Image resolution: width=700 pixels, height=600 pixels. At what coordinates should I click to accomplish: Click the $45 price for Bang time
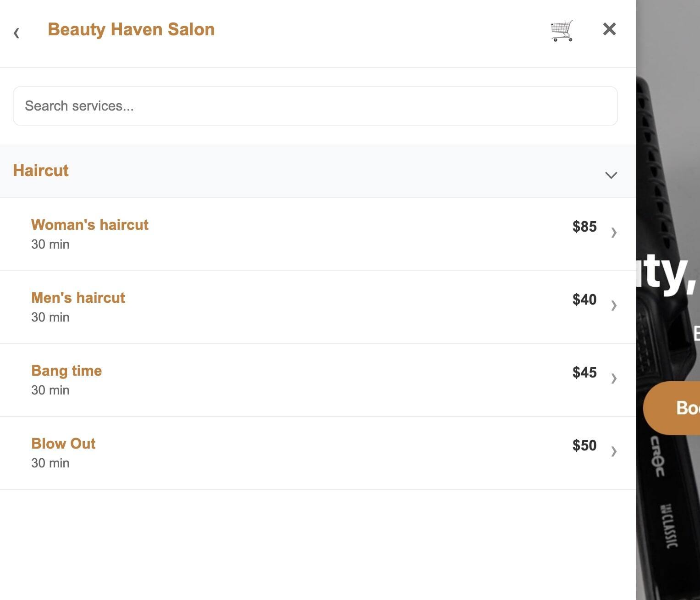(x=584, y=372)
